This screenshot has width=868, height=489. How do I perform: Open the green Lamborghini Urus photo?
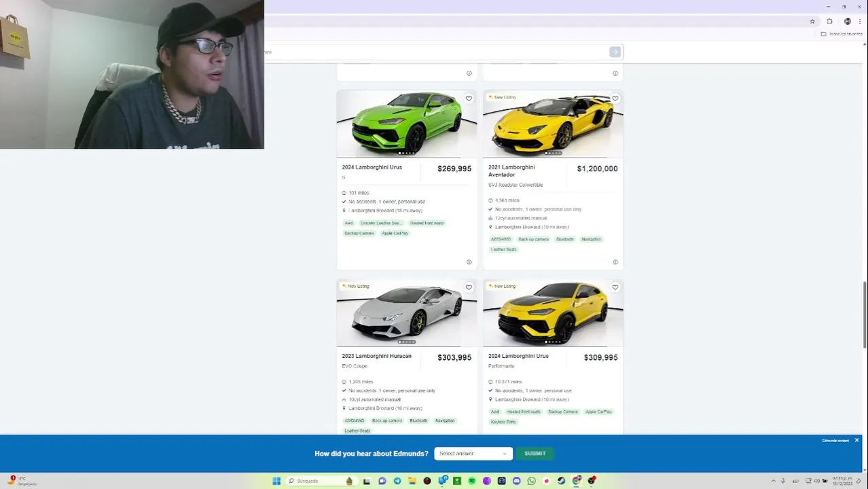click(x=407, y=124)
